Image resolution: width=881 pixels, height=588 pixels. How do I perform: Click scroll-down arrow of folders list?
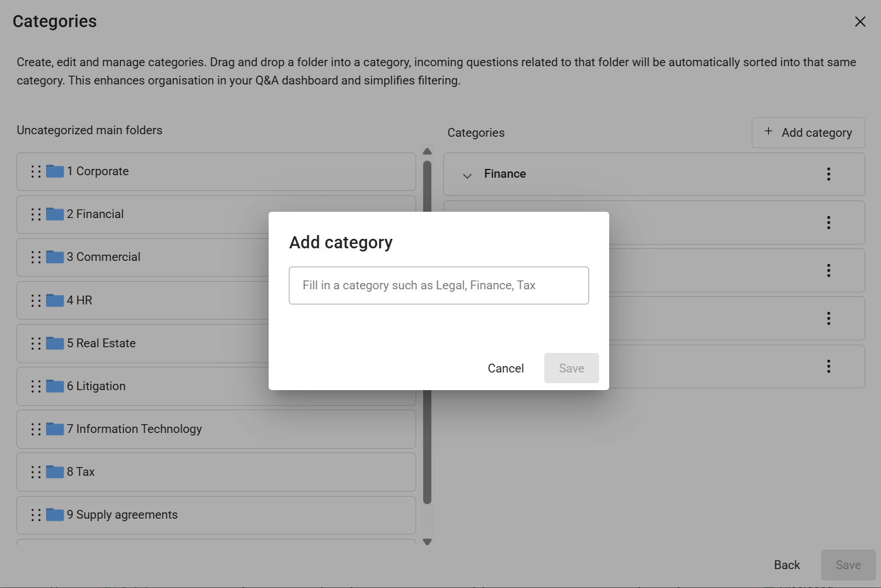click(x=427, y=542)
